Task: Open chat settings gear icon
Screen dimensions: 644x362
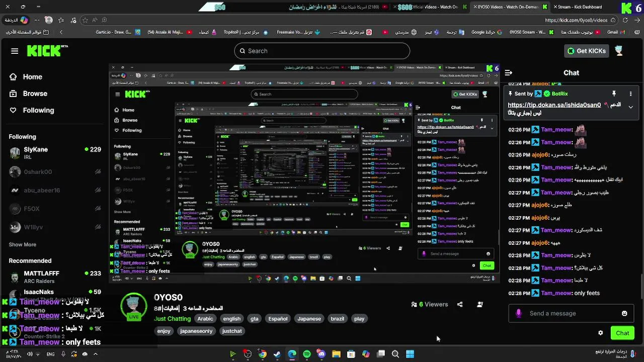Action: click(600, 333)
